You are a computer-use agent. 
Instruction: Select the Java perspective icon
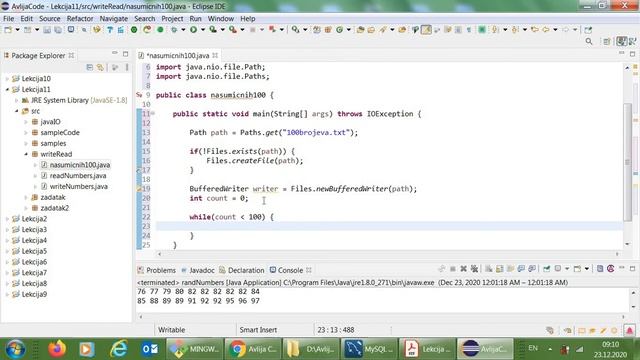tap(621, 41)
